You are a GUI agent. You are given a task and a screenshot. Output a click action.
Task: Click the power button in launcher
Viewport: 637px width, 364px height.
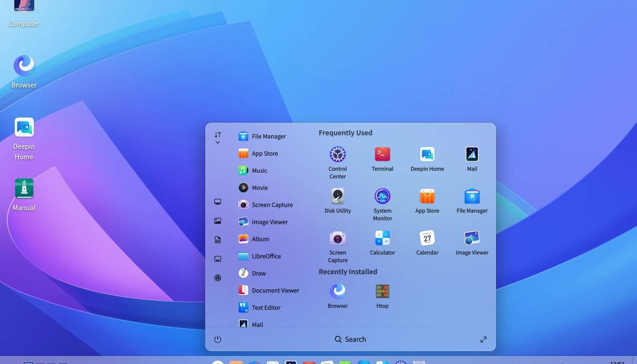(218, 339)
